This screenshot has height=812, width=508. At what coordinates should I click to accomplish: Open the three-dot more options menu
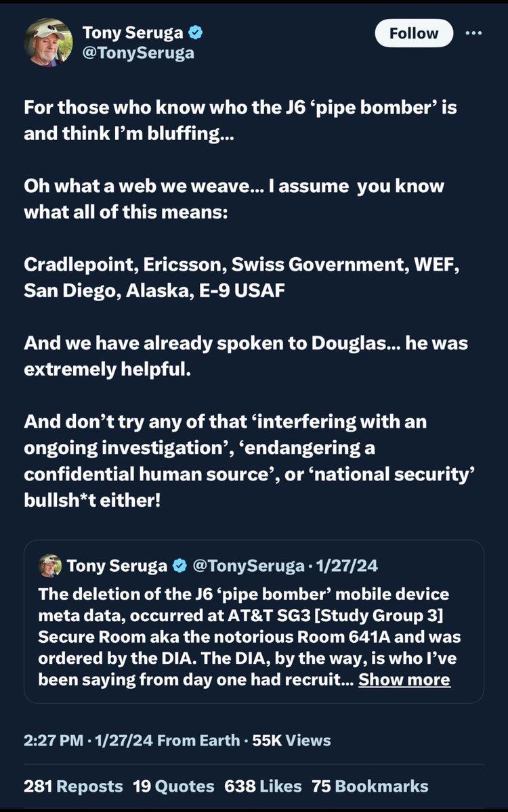[x=471, y=33]
